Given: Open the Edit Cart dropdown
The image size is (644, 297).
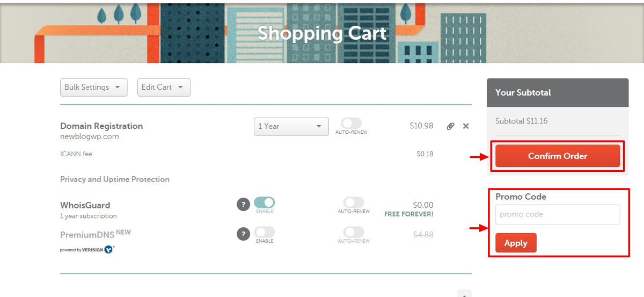Looking at the screenshot, I should pos(164,88).
